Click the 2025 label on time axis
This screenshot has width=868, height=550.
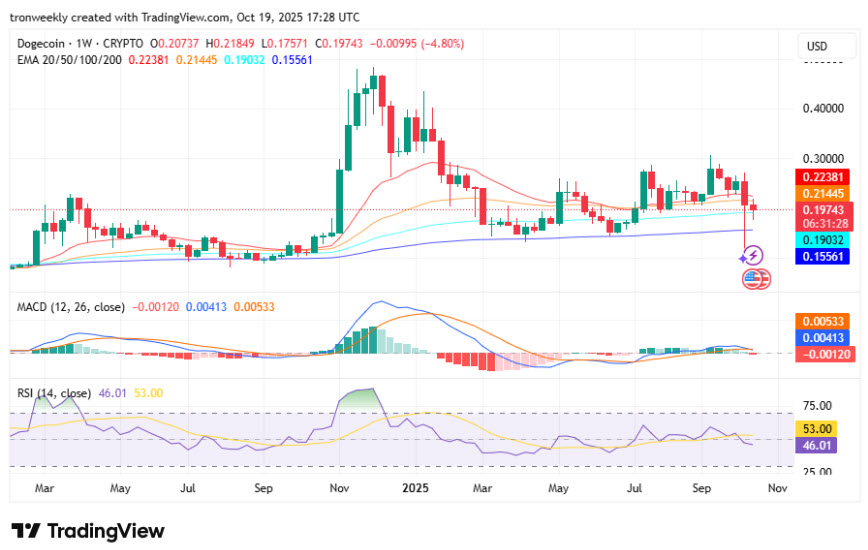pyautogui.click(x=413, y=489)
